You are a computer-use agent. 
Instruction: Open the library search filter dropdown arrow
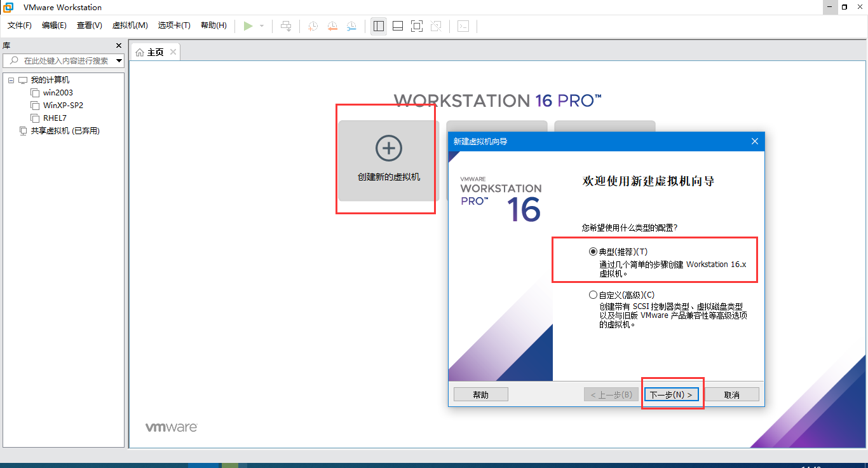[119, 61]
